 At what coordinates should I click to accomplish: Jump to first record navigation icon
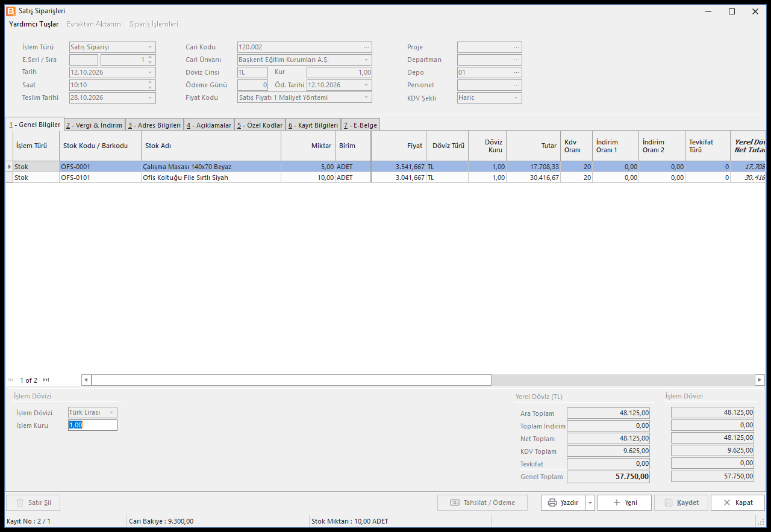click(11, 380)
